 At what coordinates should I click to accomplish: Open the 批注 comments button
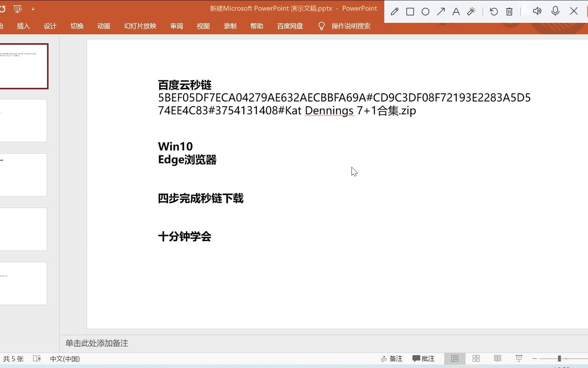coord(424,359)
